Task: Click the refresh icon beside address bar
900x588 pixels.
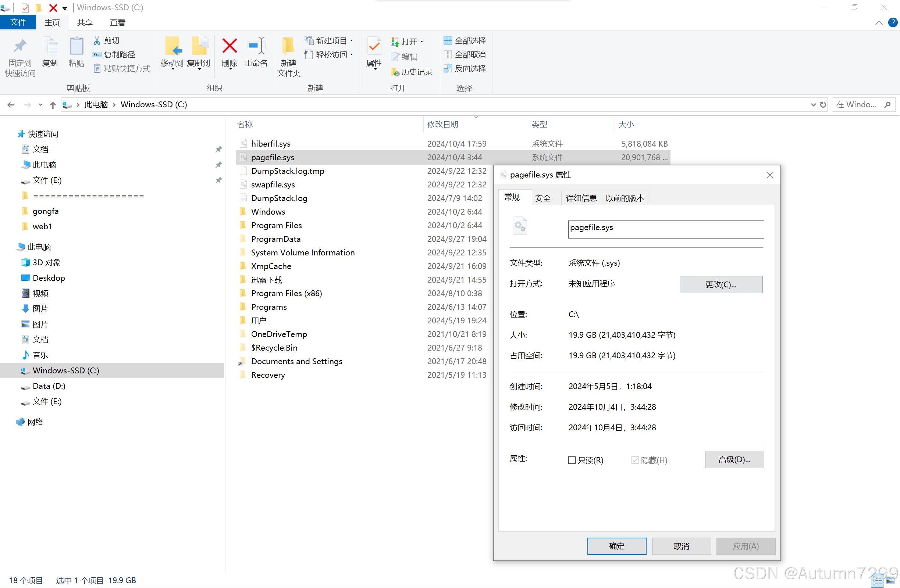Action: pos(823,105)
